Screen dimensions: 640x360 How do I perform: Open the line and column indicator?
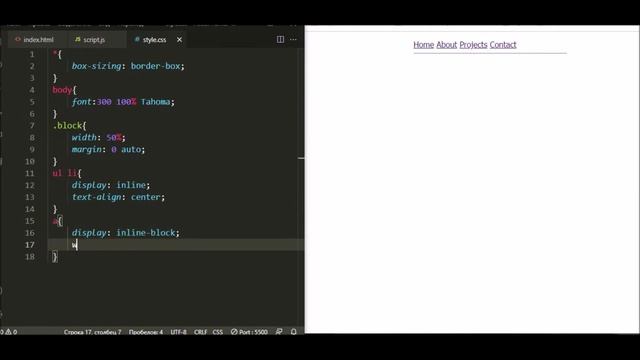(92, 332)
